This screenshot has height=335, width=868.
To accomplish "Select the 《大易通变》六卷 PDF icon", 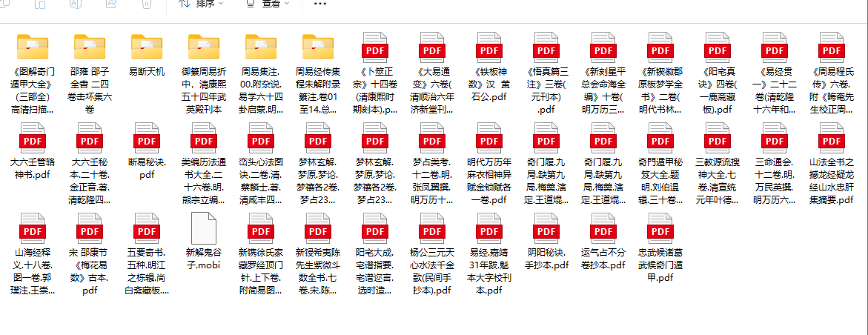I will (434, 47).
